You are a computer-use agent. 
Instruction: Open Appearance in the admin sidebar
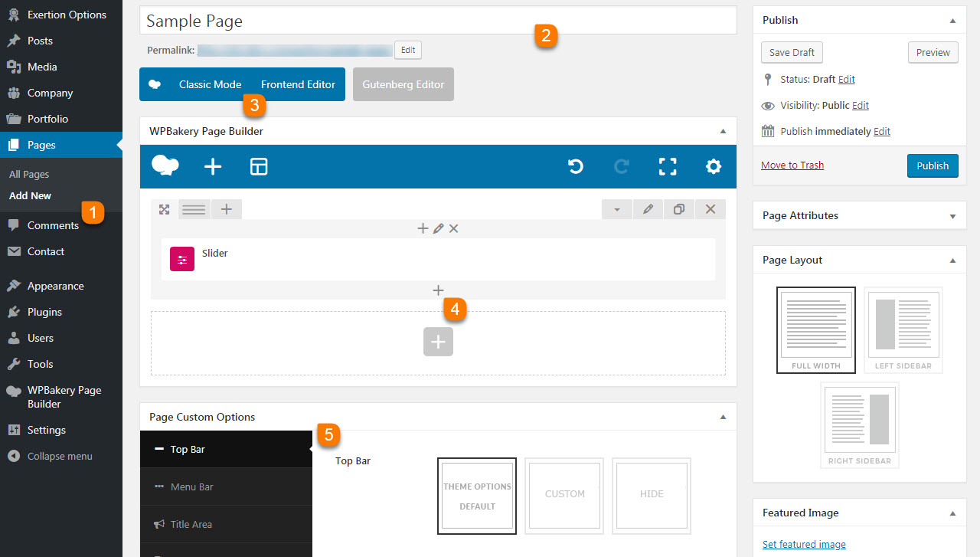[55, 286]
